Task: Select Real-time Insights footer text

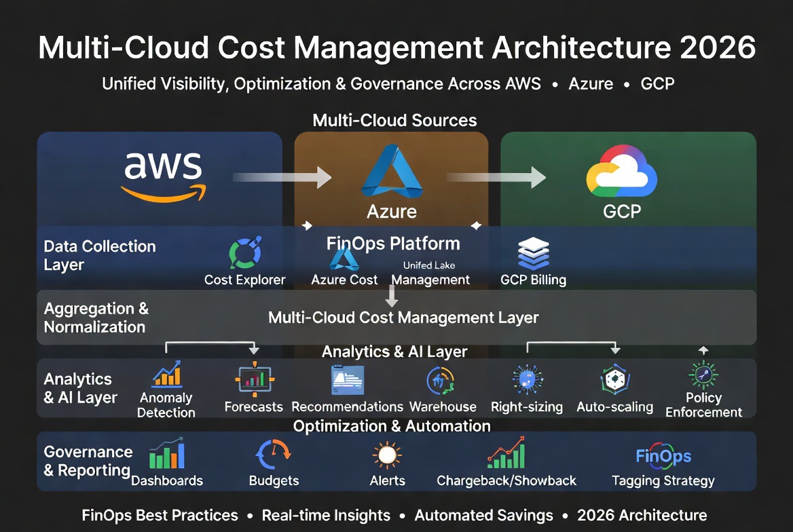Action: [x=326, y=515]
